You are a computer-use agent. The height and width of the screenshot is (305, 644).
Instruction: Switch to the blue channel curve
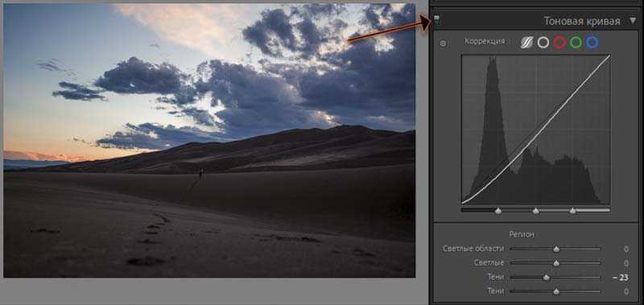coord(592,43)
